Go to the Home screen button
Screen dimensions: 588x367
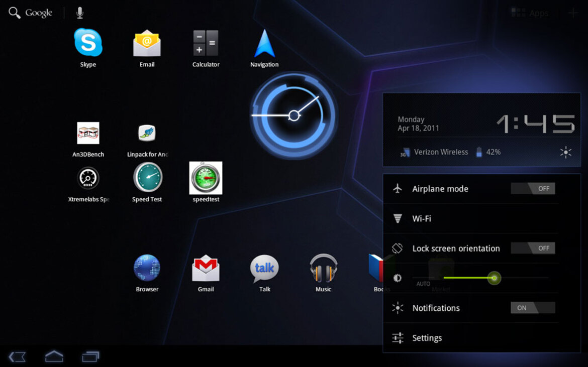coord(54,356)
